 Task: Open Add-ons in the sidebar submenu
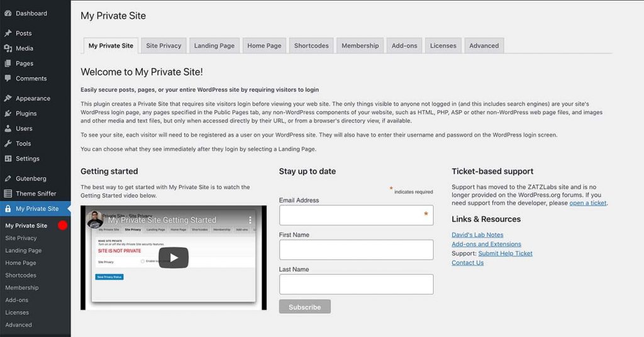(17, 300)
